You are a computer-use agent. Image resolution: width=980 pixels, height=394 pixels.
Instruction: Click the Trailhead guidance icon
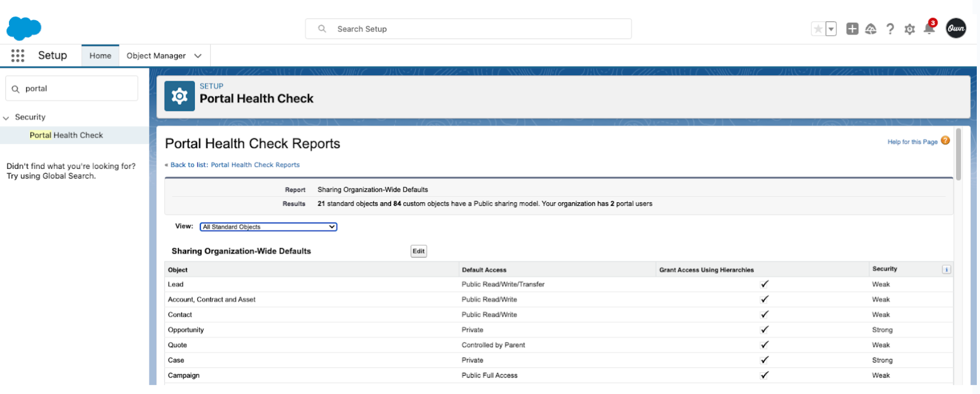coord(871,29)
